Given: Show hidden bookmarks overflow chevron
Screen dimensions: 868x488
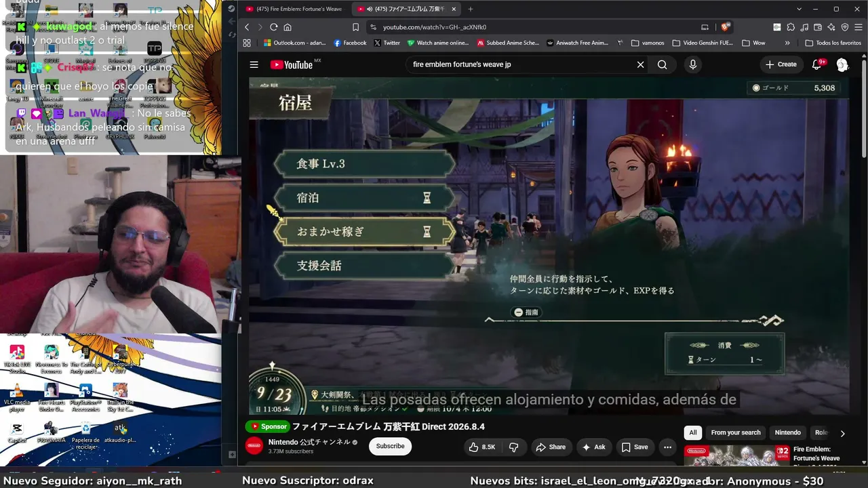Looking at the screenshot, I should (x=787, y=43).
